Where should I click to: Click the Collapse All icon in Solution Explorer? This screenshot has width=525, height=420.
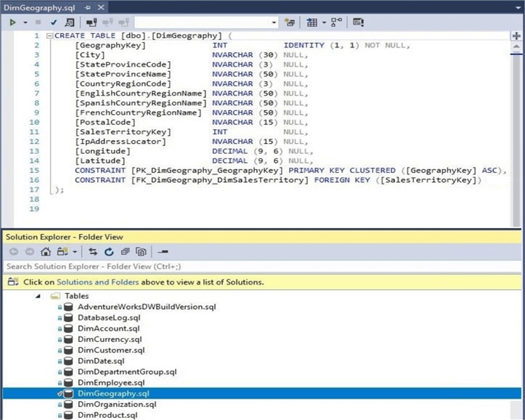click(126, 252)
